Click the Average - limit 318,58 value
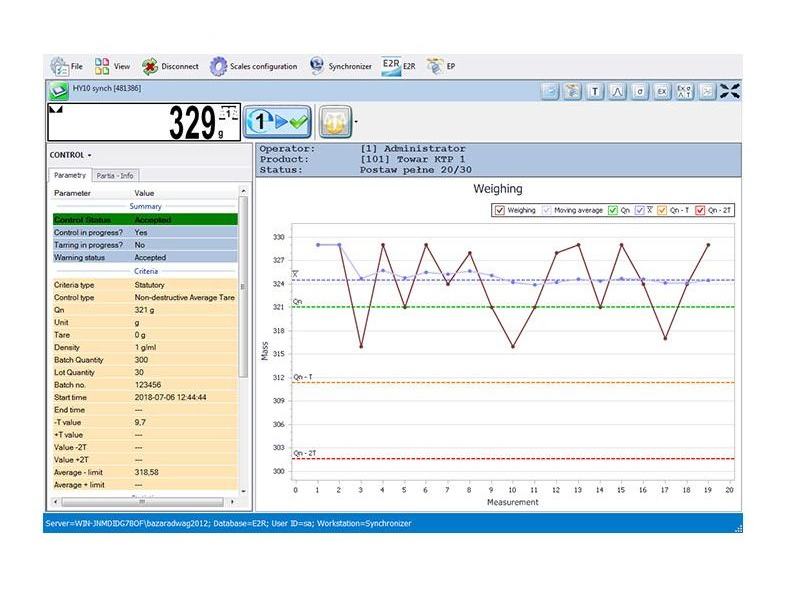Screen dimensions: 785x589 tap(146, 472)
